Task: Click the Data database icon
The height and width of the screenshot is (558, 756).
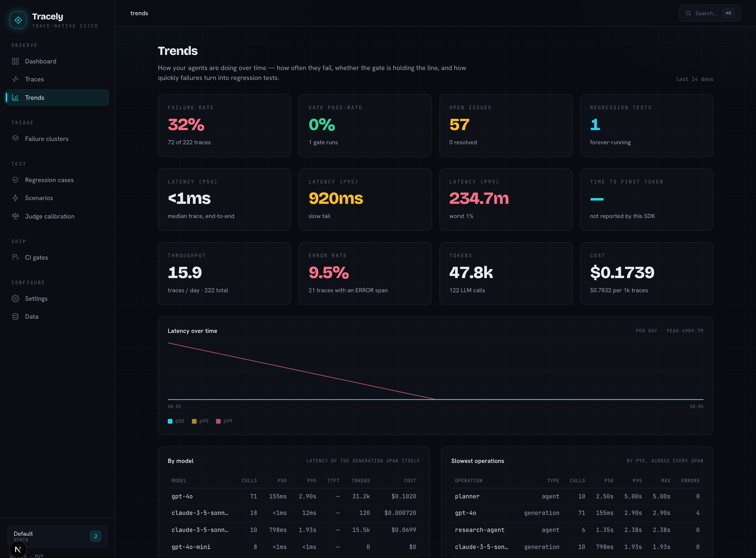Action: point(15,317)
